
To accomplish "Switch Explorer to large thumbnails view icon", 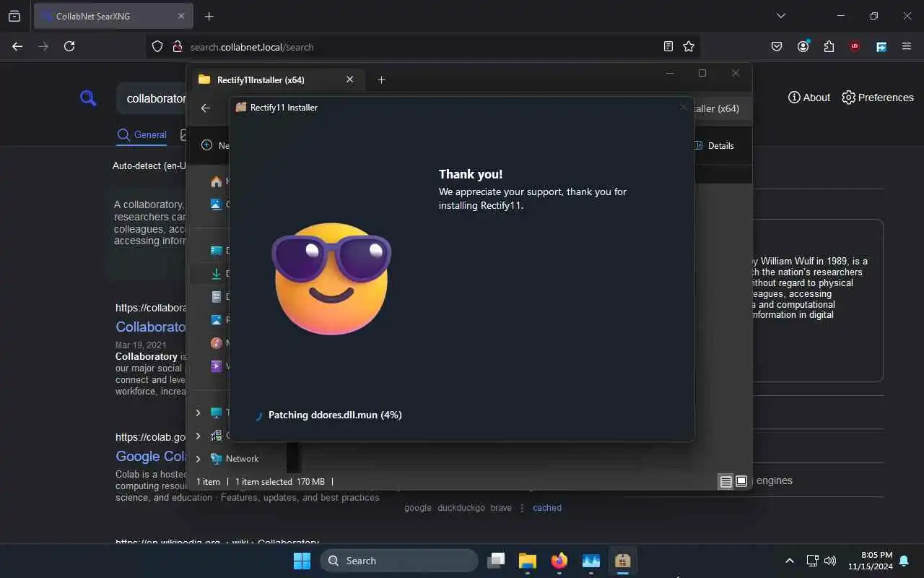I will click(x=741, y=481).
